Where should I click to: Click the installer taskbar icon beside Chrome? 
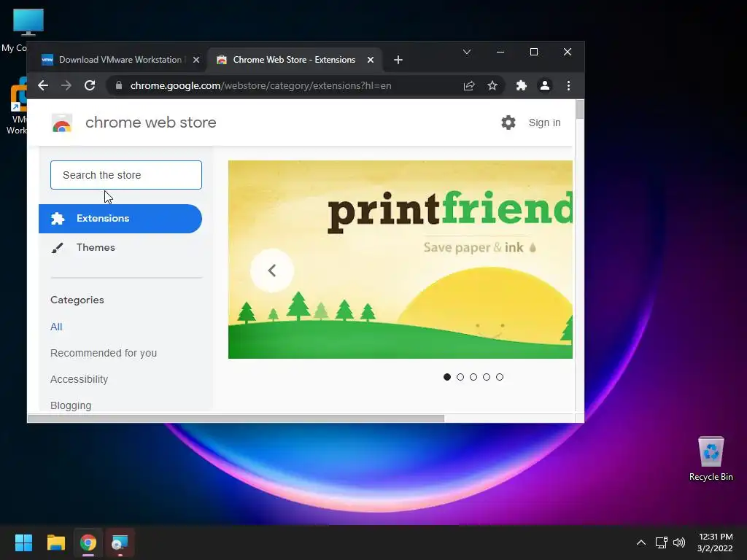[120, 542]
